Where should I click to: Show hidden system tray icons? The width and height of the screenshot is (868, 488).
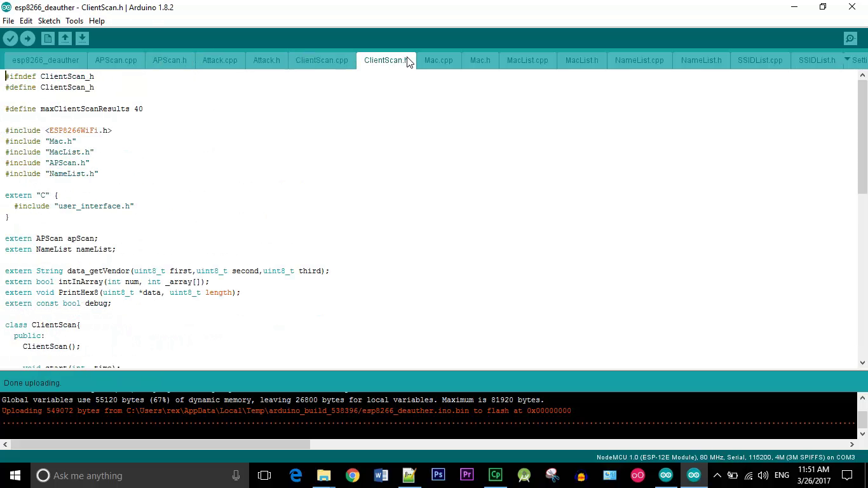tap(717, 475)
